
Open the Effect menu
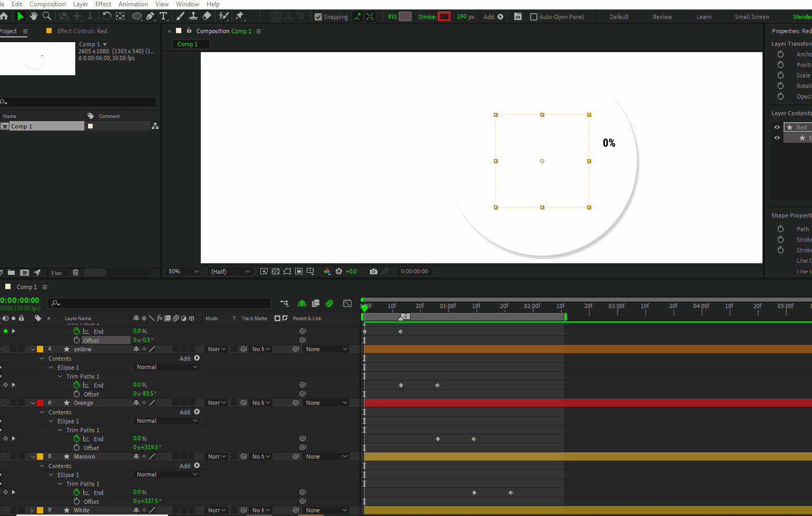(x=103, y=4)
